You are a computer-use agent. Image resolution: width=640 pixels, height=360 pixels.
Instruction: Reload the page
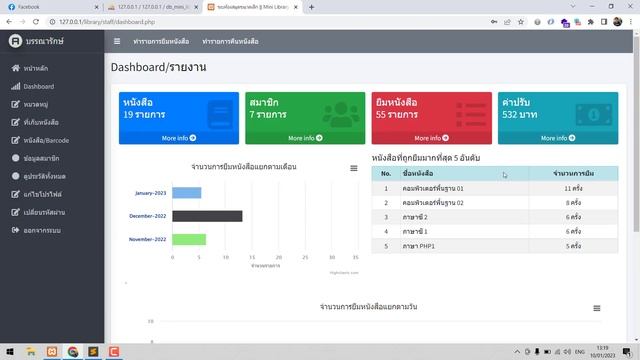click(x=36, y=22)
